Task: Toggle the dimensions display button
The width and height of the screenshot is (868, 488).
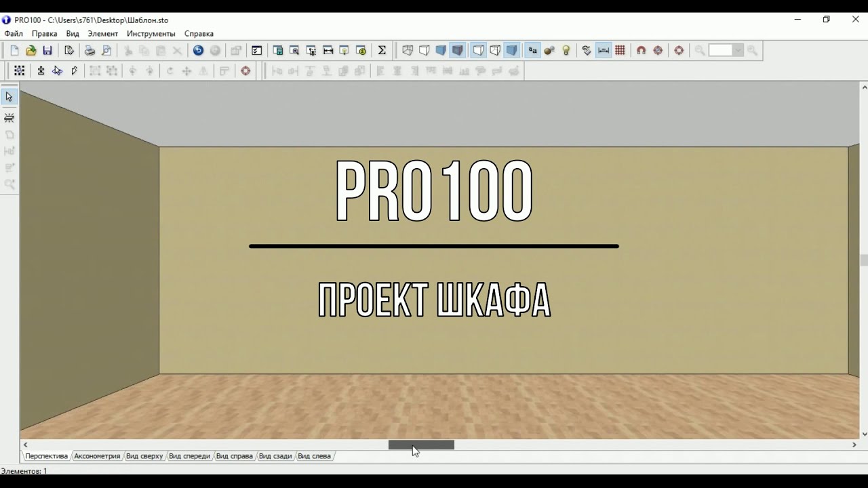Action: 603,50
